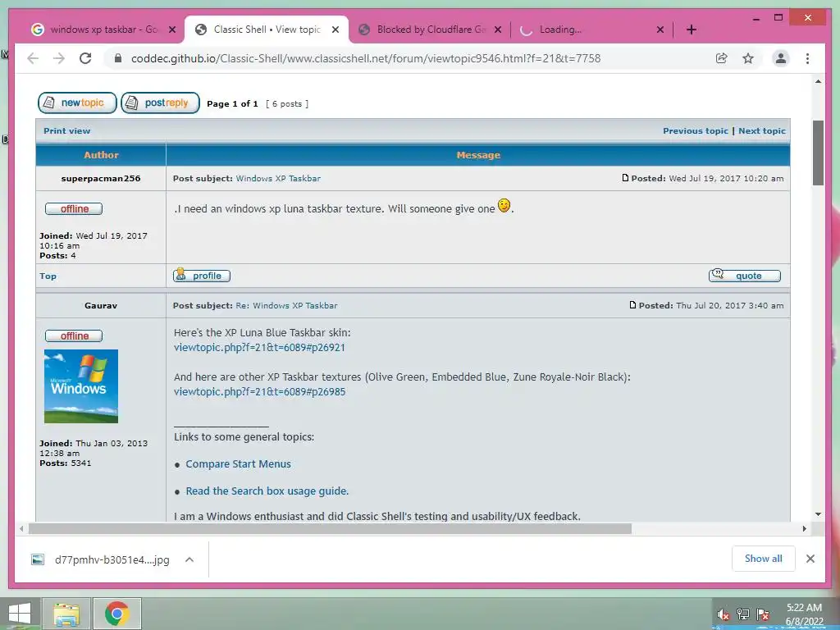Click vertical scrollbar up arrow
This screenshot has width=840, height=630.
(818, 81)
